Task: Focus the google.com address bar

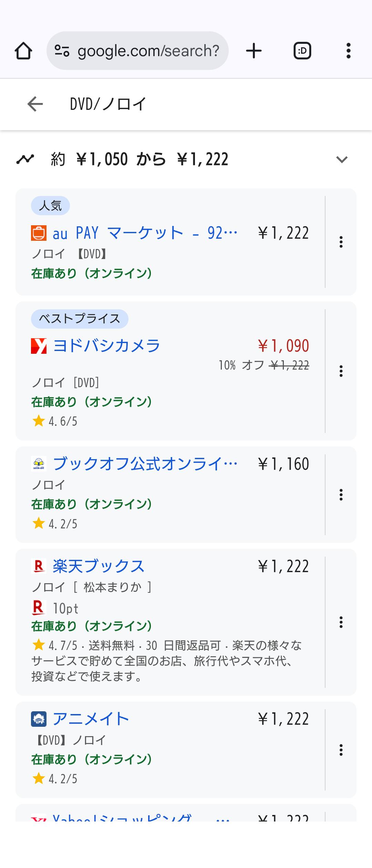Action: (148, 51)
